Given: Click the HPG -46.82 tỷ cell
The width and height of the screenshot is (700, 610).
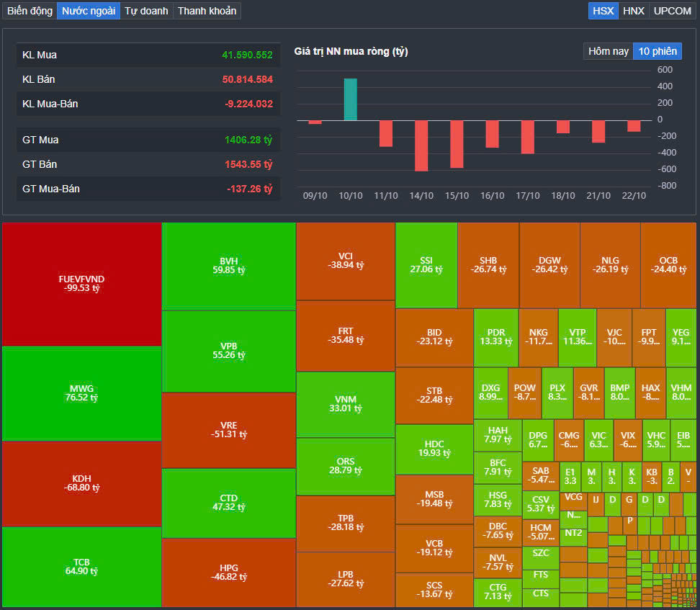Looking at the screenshot, I should (x=228, y=573).
